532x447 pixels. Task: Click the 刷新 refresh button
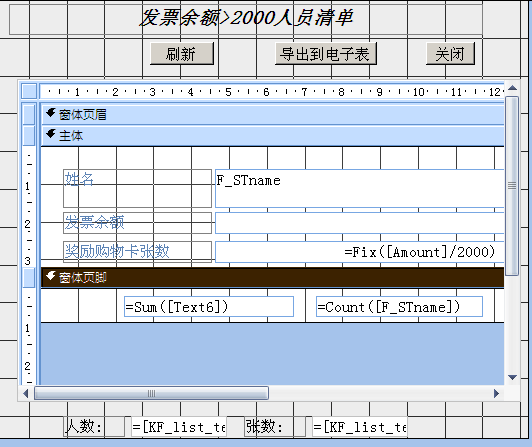tap(182, 54)
